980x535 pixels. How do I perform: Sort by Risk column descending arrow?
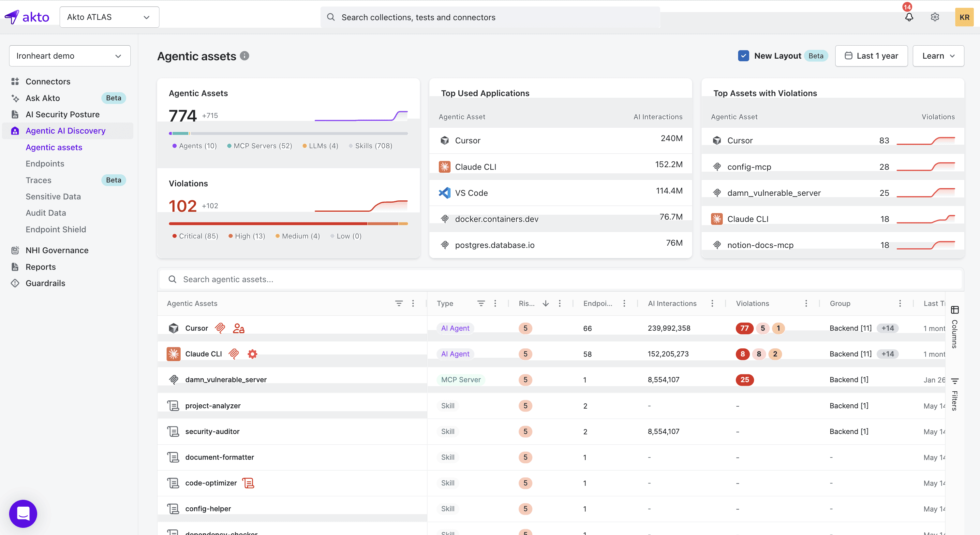point(545,303)
